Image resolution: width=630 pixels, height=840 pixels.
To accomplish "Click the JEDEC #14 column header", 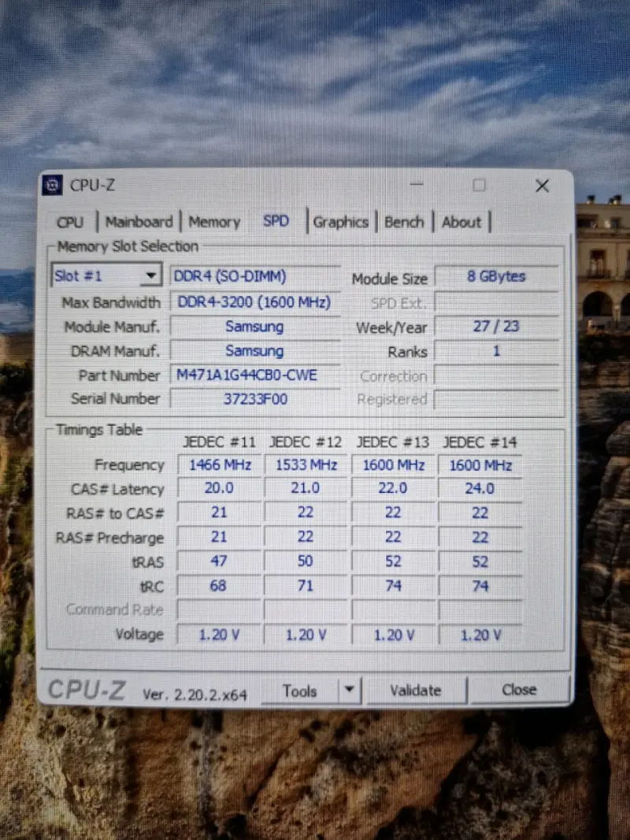I will pos(480,442).
